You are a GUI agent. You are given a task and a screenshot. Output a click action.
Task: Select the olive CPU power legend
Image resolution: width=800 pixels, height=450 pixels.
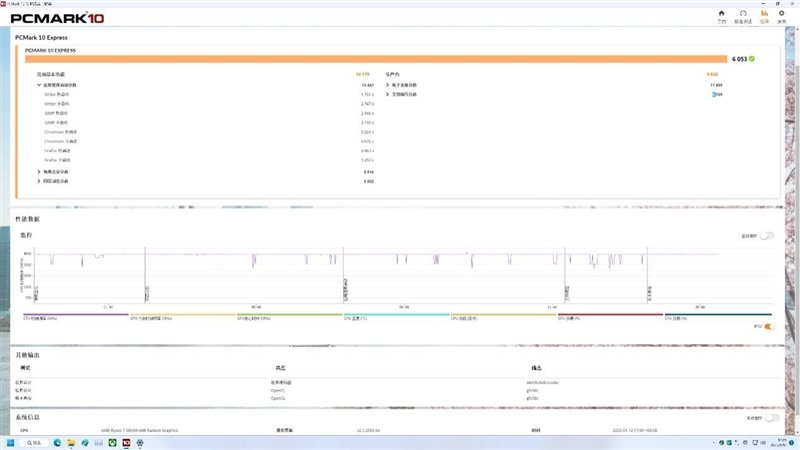[504, 316]
